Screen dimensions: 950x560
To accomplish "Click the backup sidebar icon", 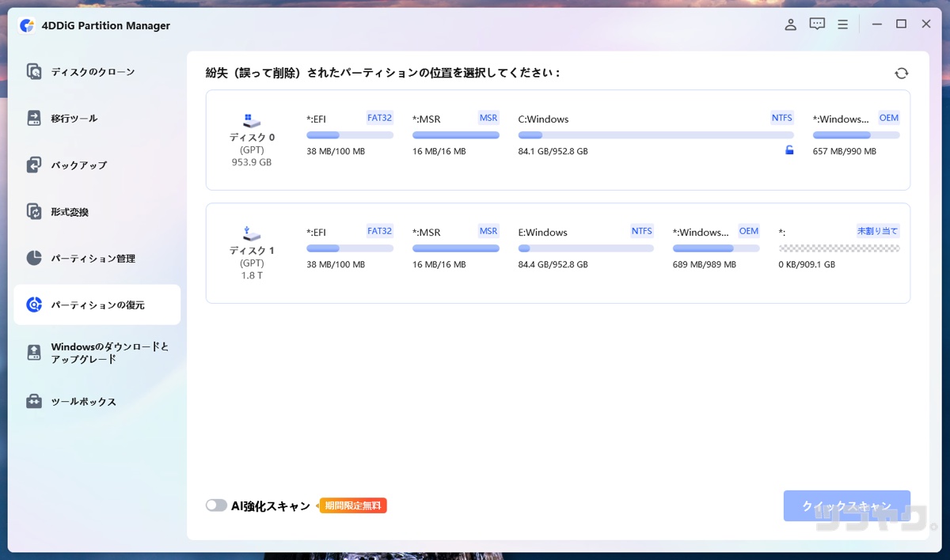I will point(34,165).
